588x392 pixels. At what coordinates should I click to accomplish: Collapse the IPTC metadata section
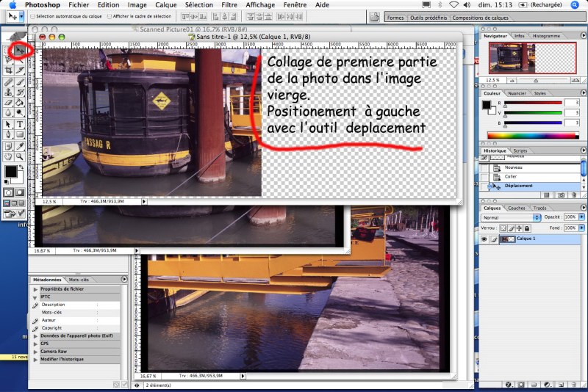pyautogui.click(x=35, y=297)
